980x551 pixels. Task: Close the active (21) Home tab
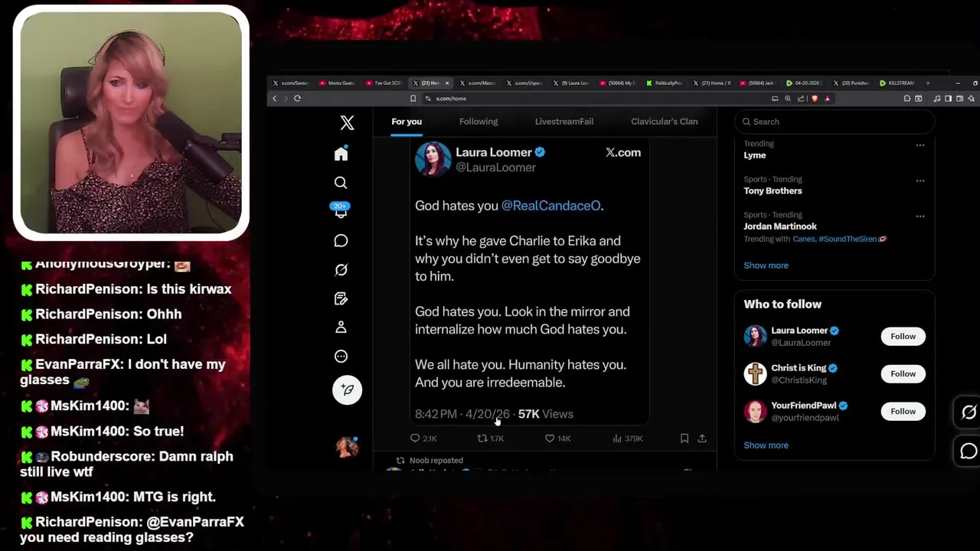click(x=447, y=83)
